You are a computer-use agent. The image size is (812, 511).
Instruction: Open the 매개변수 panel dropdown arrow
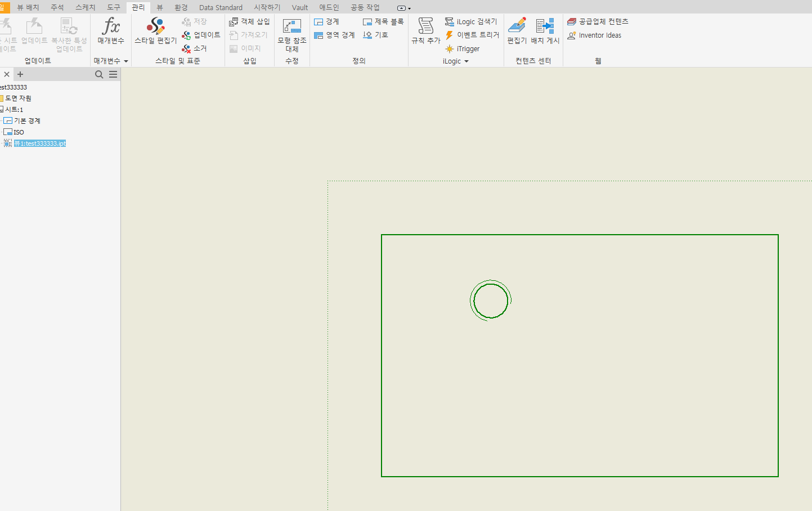click(126, 61)
